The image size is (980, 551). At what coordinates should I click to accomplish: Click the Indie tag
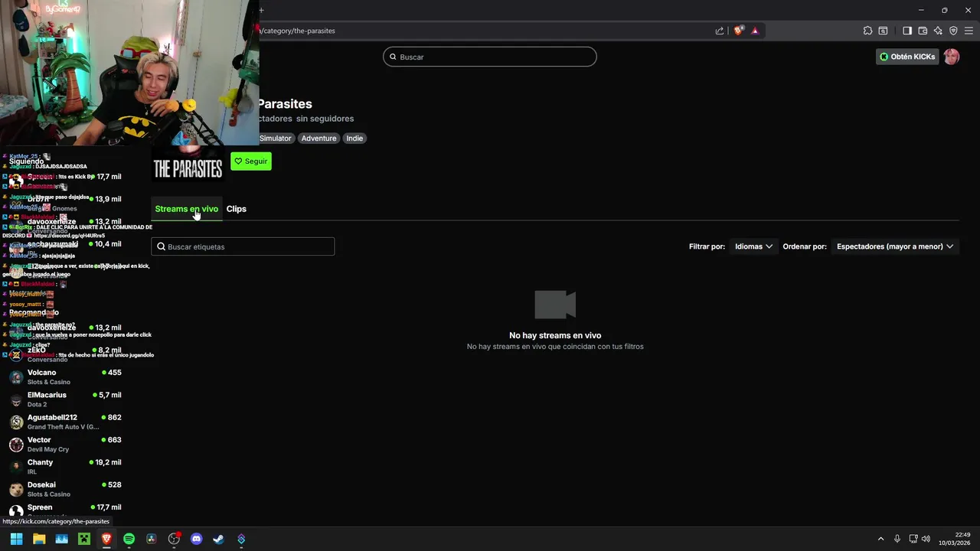point(354,139)
